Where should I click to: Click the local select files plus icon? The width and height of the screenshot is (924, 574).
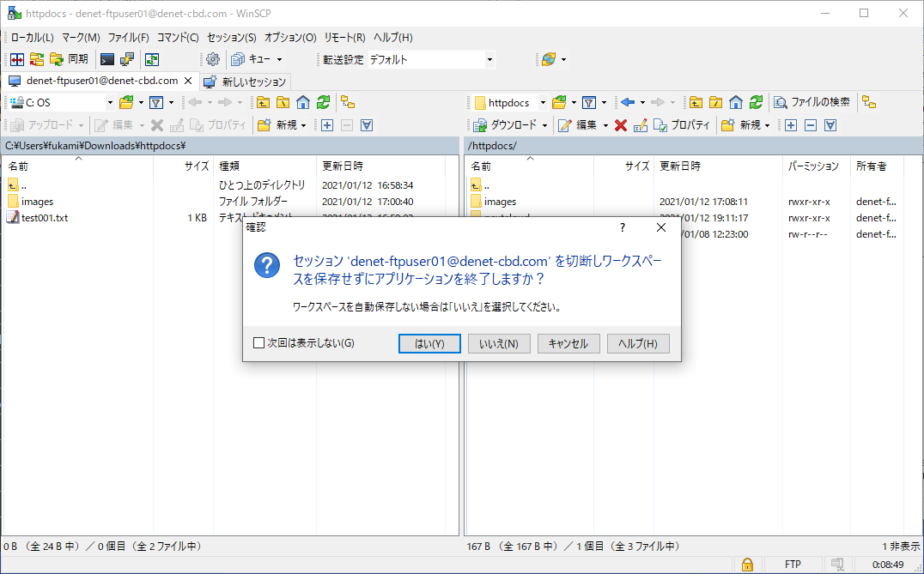click(x=327, y=124)
